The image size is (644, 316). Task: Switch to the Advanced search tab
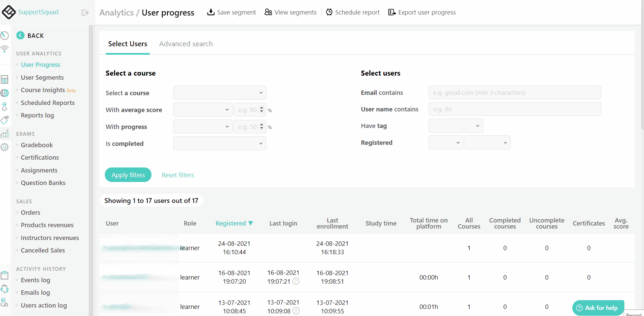186,44
